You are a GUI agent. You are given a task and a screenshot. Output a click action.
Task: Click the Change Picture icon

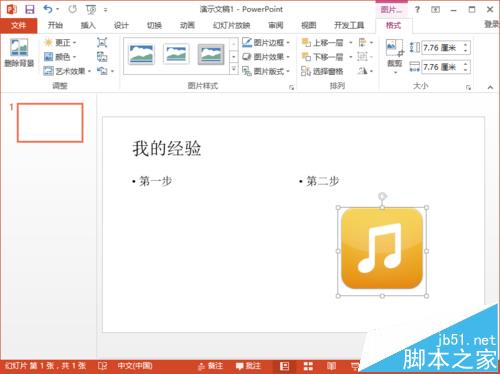point(102,57)
